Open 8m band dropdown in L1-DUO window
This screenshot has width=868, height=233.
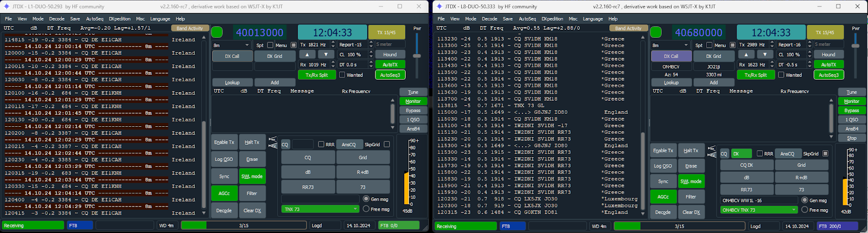pos(231,45)
